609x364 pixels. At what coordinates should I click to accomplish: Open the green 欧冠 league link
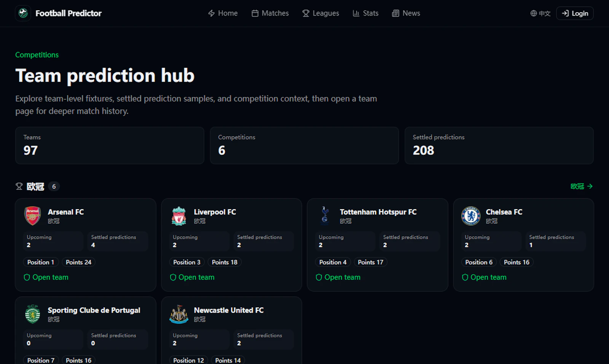[582, 186]
